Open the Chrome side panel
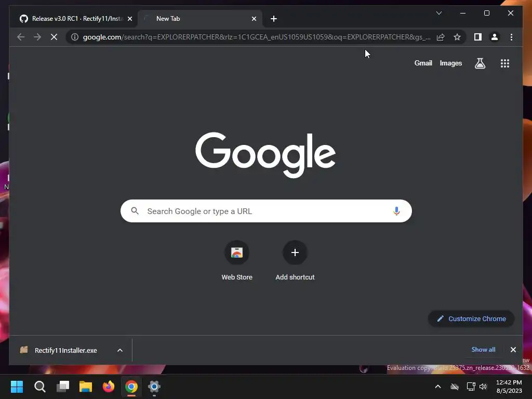This screenshot has height=399, width=532. [478, 37]
